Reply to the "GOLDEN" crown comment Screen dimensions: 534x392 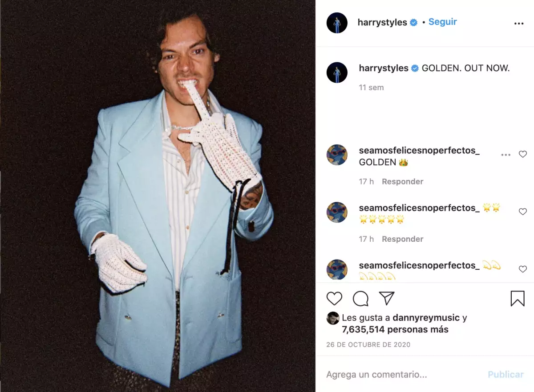point(402,181)
